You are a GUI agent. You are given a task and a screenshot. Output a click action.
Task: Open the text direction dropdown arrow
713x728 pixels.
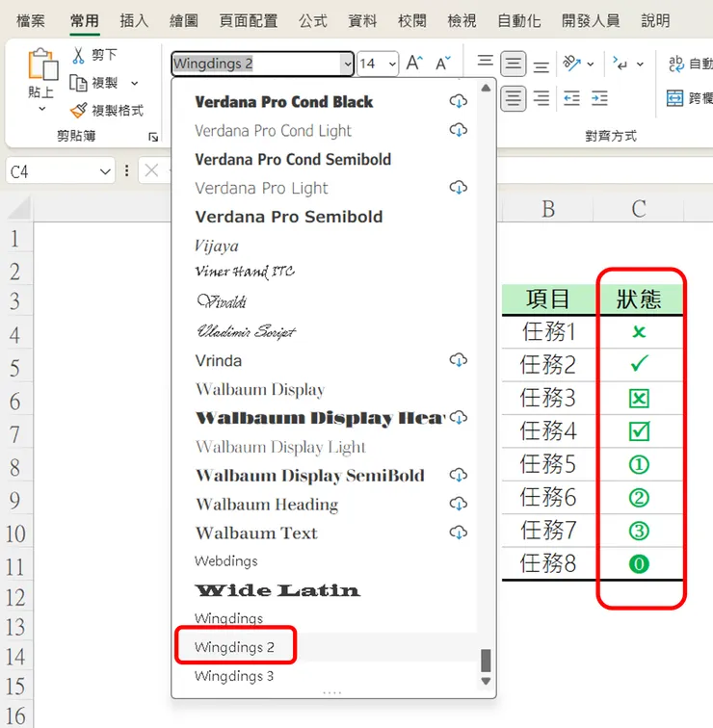click(640, 64)
